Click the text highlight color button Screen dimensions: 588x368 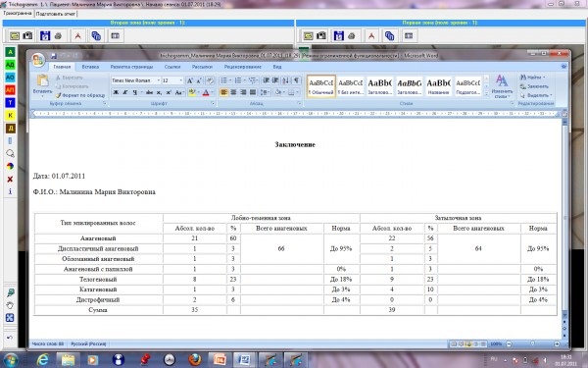click(192, 92)
